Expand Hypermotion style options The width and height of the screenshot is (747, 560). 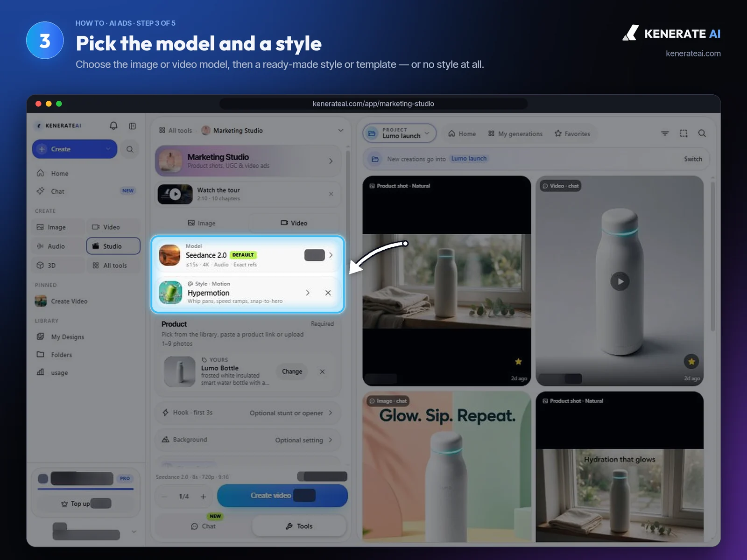point(308,293)
